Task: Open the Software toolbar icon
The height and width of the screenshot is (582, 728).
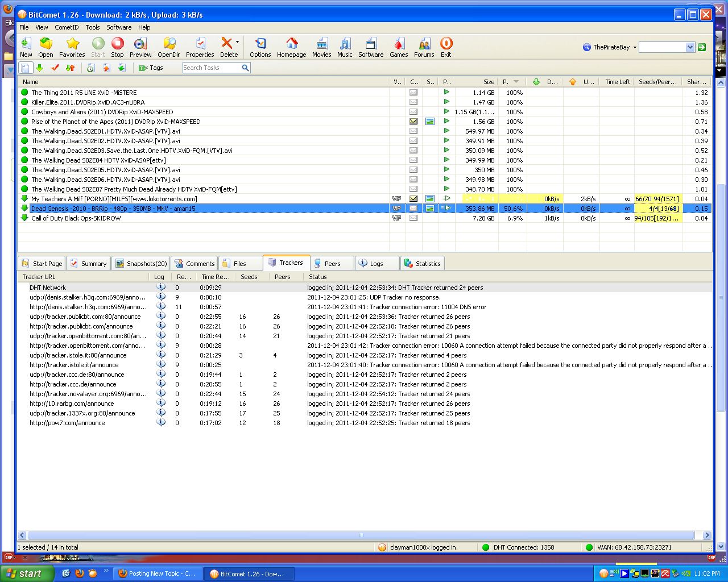Action: pos(371,44)
